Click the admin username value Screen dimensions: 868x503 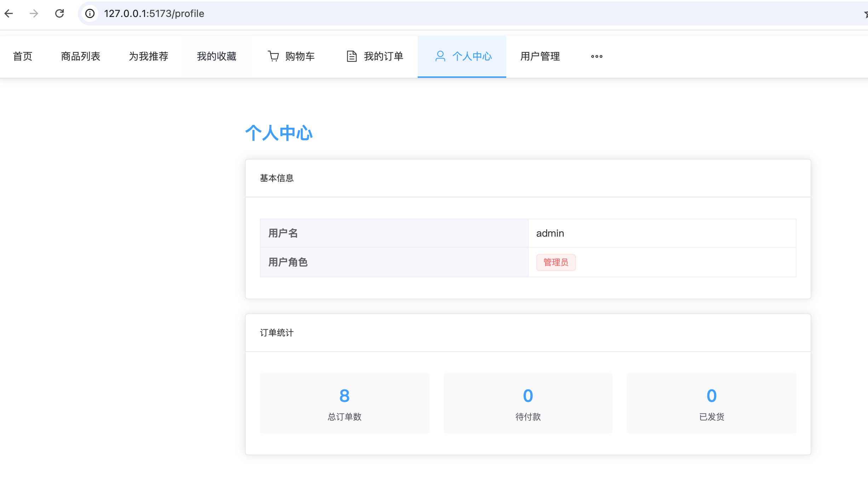click(x=550, y=233)
